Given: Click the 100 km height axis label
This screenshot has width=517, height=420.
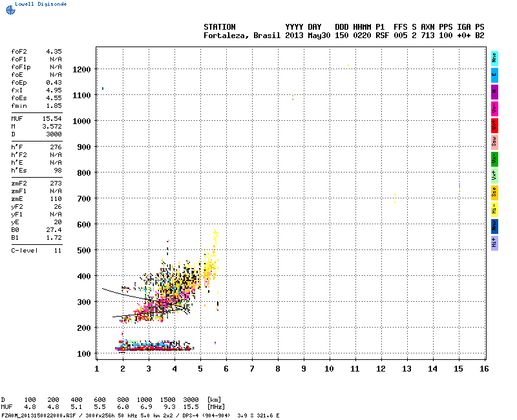Looking at the screenshot, I should point(84,353).
